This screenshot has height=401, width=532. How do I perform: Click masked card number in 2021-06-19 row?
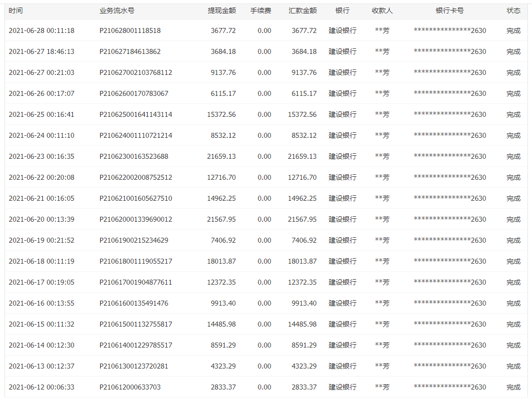coord(450,240)
